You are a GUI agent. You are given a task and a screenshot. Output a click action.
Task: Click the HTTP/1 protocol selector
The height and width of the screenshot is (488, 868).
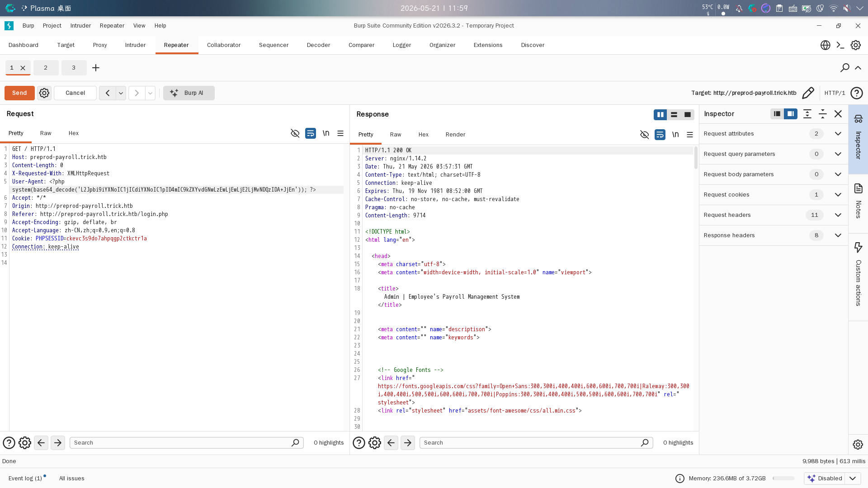835,93
